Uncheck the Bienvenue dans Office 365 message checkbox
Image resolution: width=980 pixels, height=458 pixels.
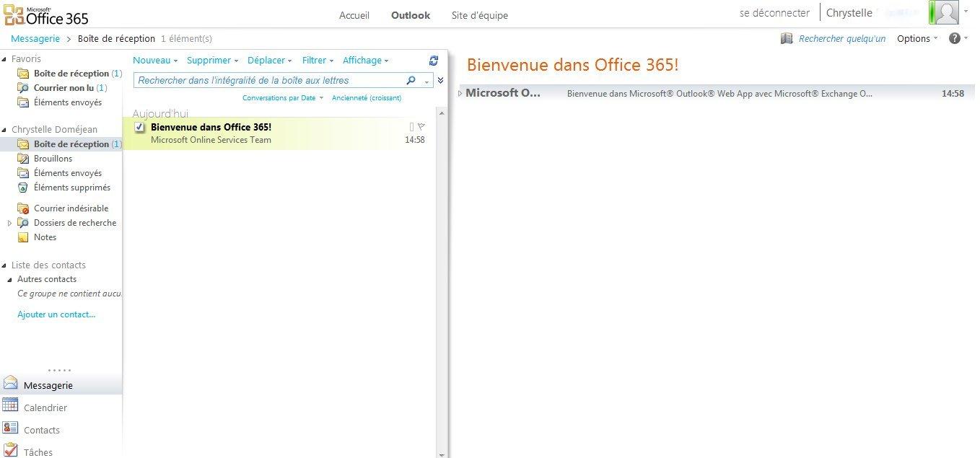point(140,127)
